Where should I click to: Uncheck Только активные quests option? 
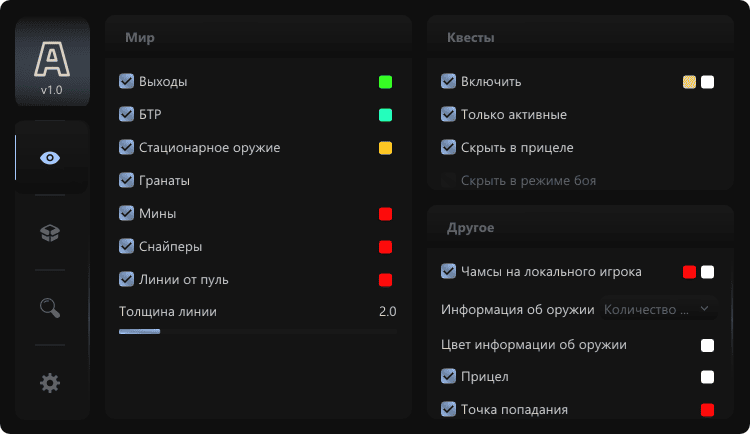[x=449, y=114]
